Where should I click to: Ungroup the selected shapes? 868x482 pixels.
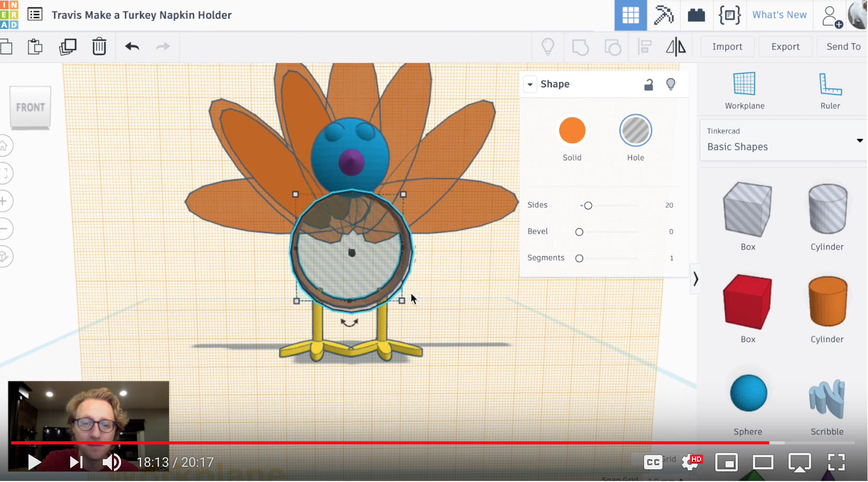point(613,47)
